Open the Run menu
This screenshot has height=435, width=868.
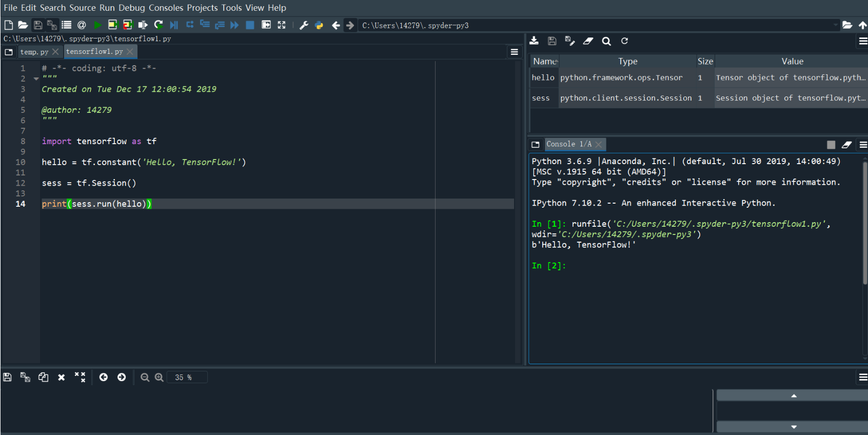[107, 8]
